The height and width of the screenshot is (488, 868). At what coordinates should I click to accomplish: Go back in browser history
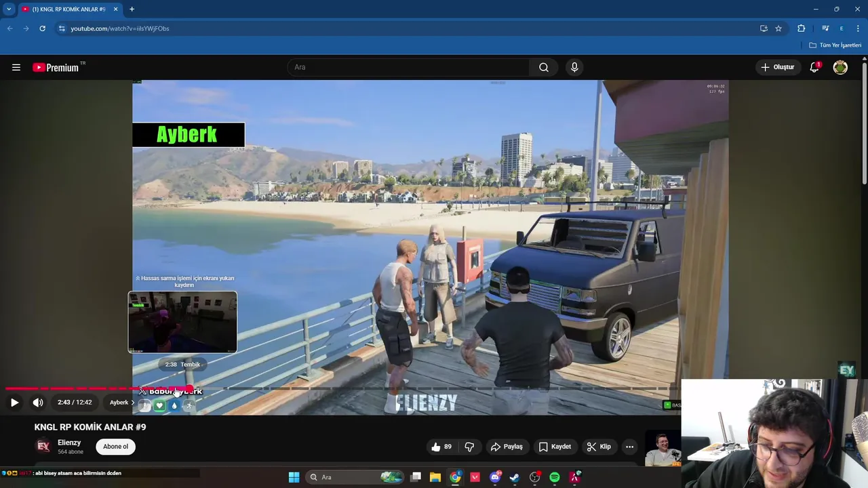(9, 28)
